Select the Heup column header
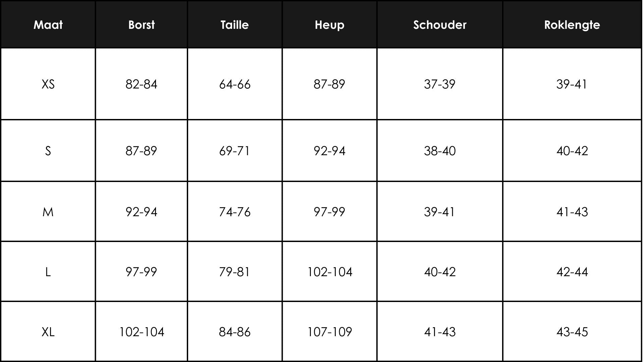This screenshot has width=644, height=362. tap(329, 25)
